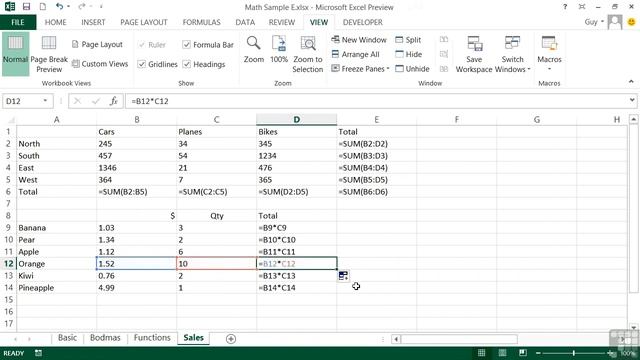Click the Insert Function fx icon
This screenshot has height=360, width=640.
point(113,101)
